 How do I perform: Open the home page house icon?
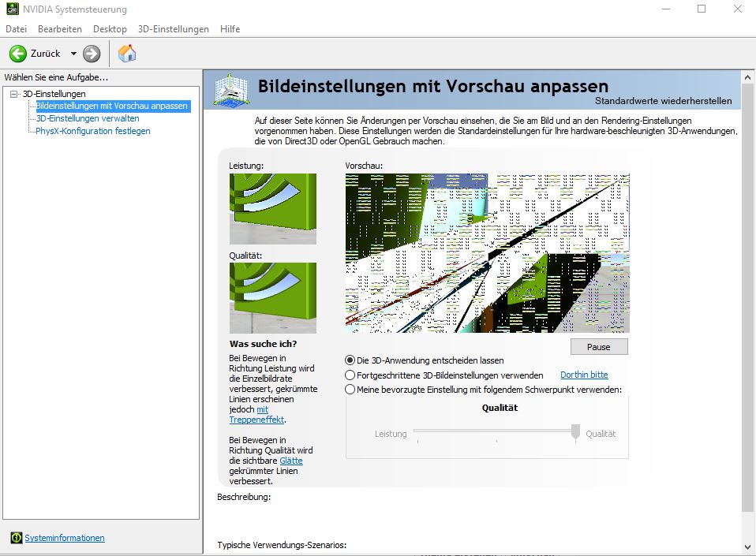point(127,53)
